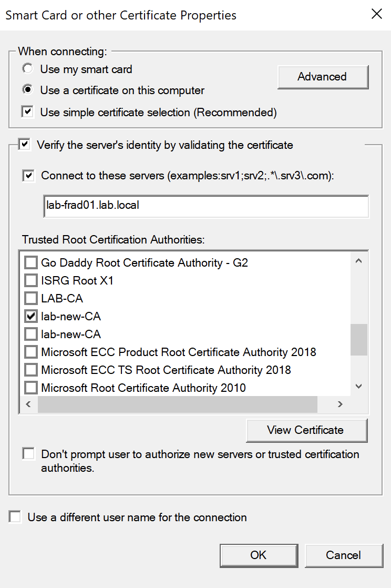
Task: Close the certificate properties dialog window
Action: click(376, 15)
